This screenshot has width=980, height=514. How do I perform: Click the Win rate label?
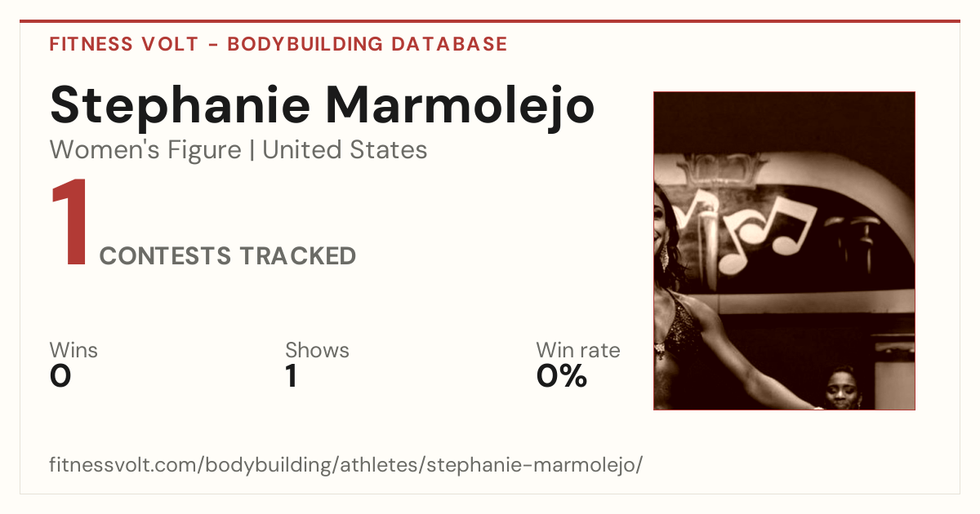coord(578,350)
